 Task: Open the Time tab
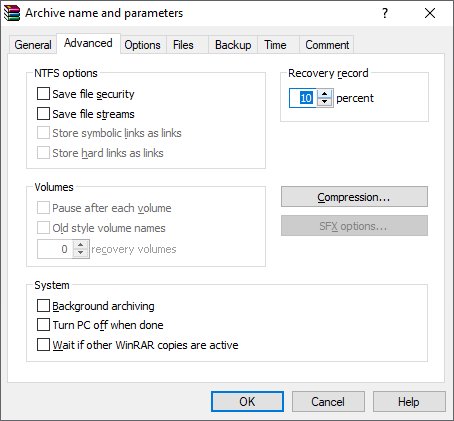275,45
